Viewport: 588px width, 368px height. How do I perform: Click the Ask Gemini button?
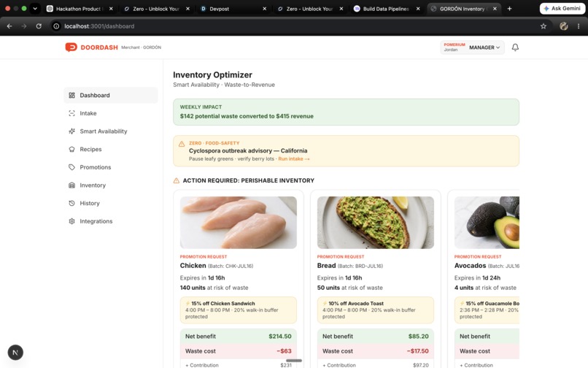[562, 9]
